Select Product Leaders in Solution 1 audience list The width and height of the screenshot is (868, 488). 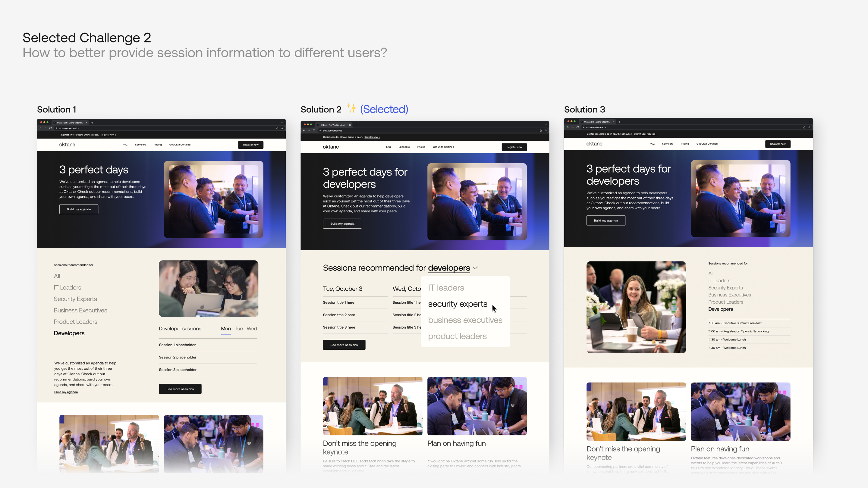(75, 322)
